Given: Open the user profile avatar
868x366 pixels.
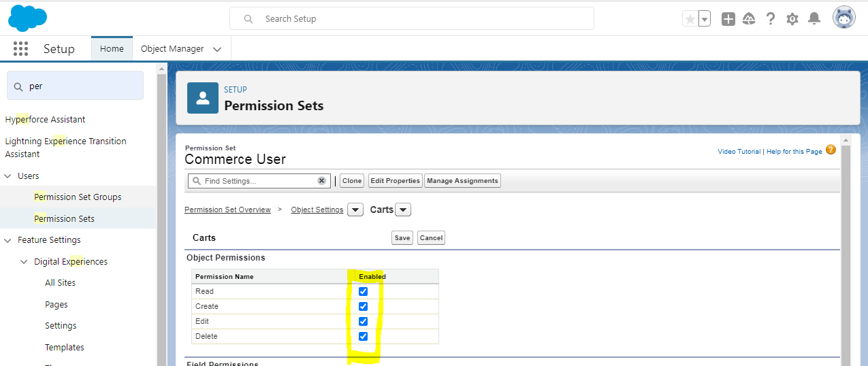Looking at the screenshot, I should tap(844, 18).
